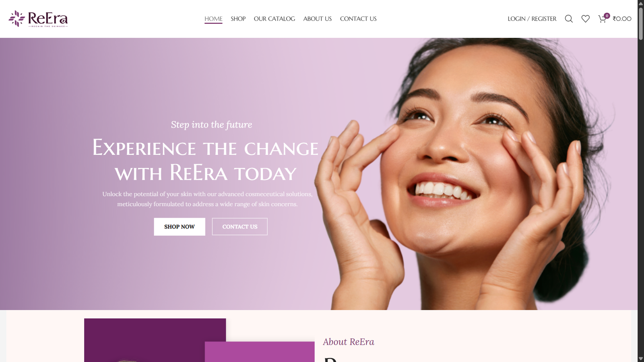Screen dimensions: 644x362
Task: Click the ReEra logo
Action: point(38,19)
